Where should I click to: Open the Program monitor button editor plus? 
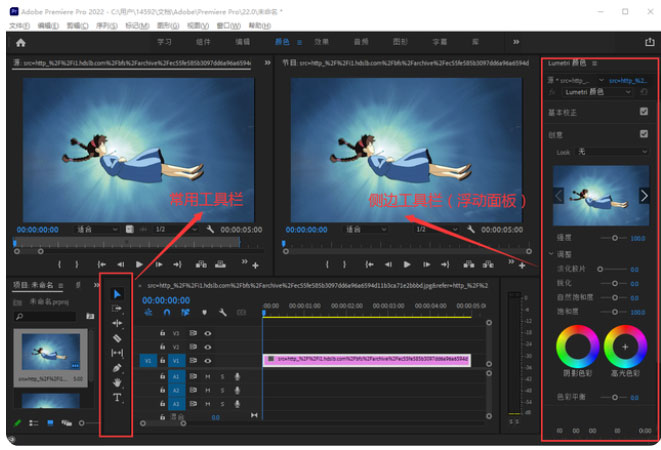coord(522,265)
